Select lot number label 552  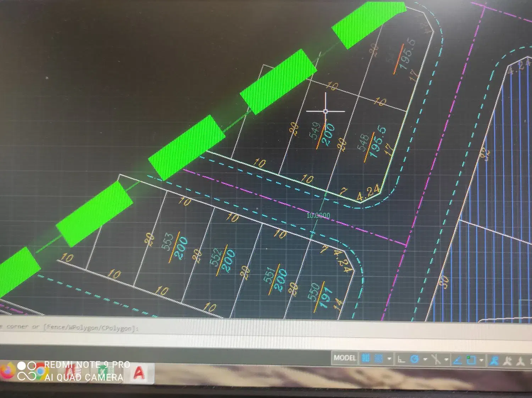pyautogui.click(x=216, y=258)
